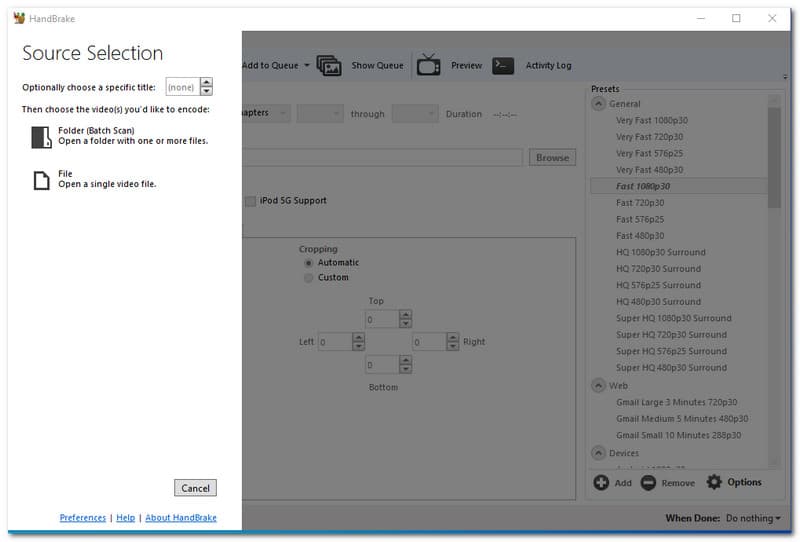Collapse the General presets group
This screenshot has height=542, width=800.
[598, 104]
